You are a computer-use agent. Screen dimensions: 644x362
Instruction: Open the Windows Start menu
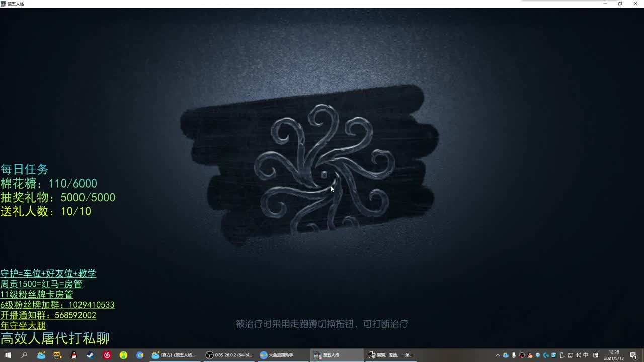(x=8, y=355)
